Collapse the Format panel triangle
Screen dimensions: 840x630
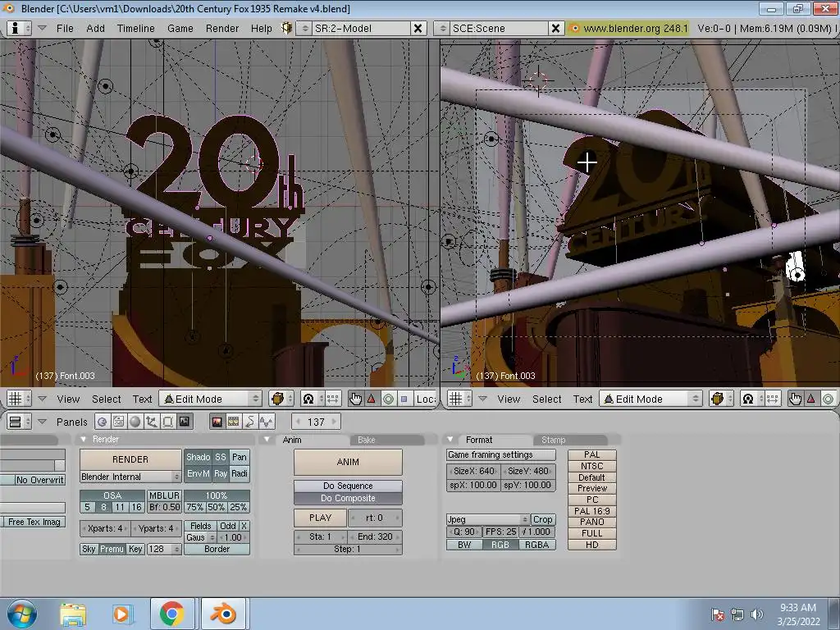pyautogui.click(x=450, y=440)
